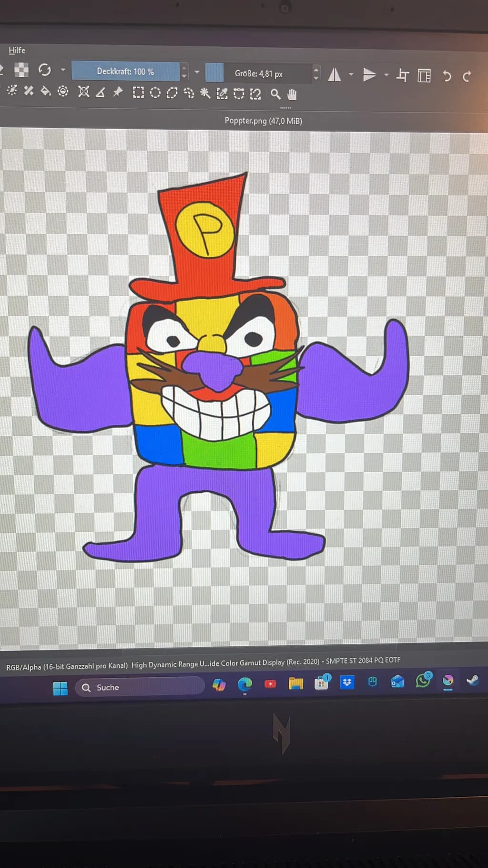This screenshot has width=488, height=868.
Task: Click the Suche taskbar search field
Action: point(140,687)
